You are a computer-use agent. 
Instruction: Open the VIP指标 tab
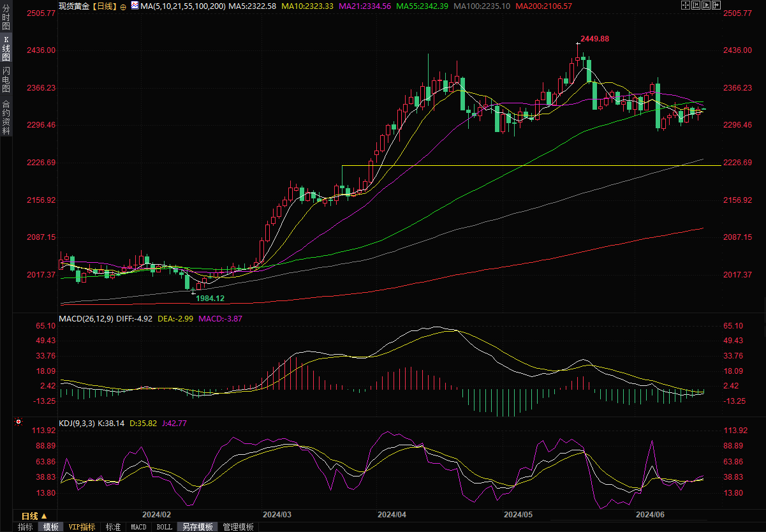click(82, 527)
